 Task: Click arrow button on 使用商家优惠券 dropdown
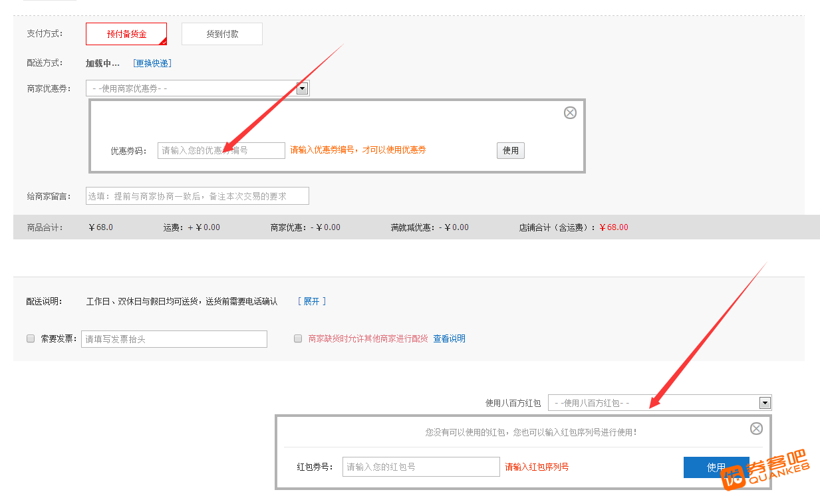tap(302, 88)
